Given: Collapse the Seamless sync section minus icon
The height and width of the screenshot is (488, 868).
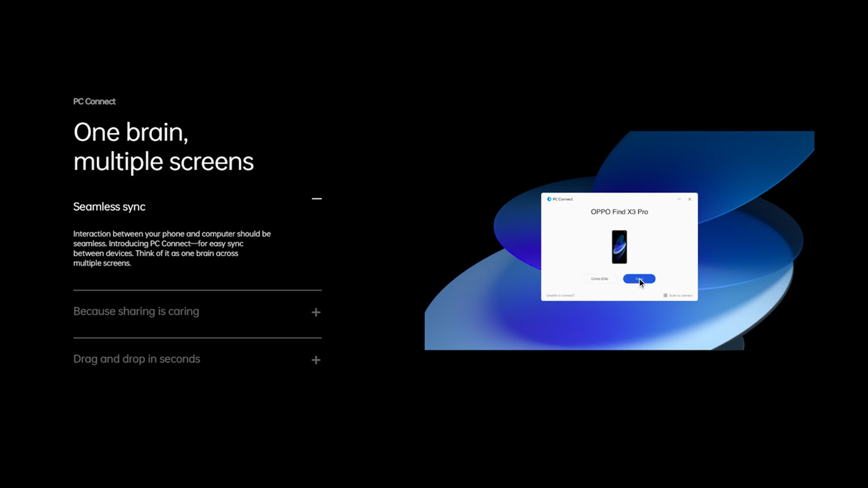Looking at the screenshot, I should coord(316,199).
